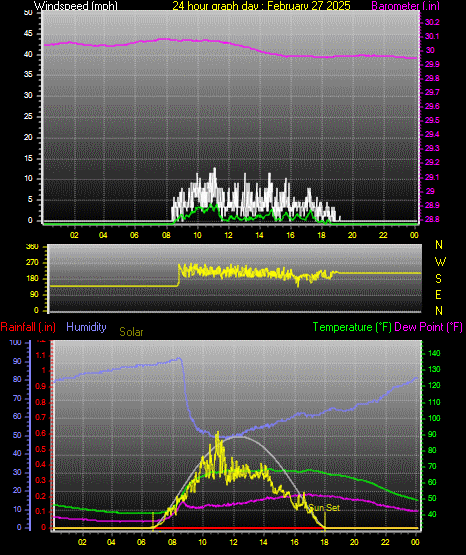Click the Solar legend label
466x555 pixels.
click(x=131, y=332)
